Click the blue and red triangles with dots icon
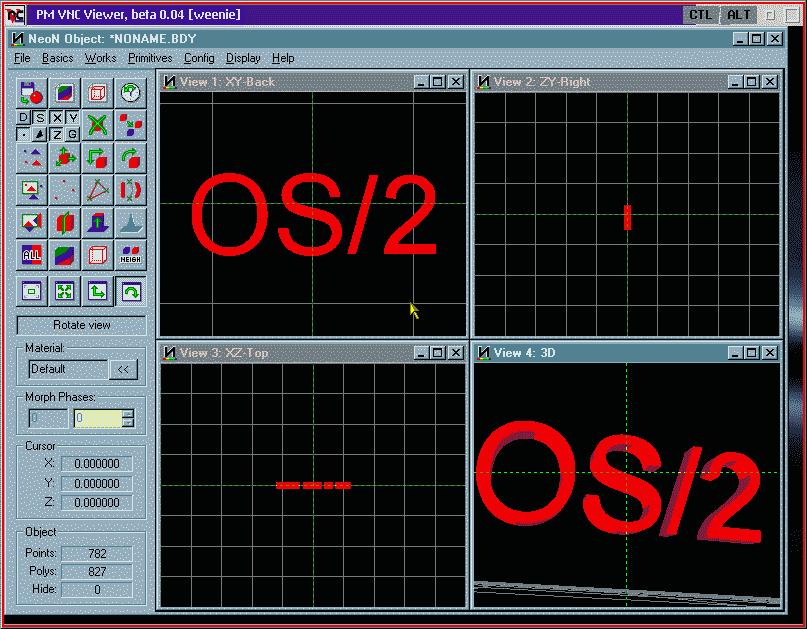The height and width of the screenshot is (629, 807). click(32, 158)
